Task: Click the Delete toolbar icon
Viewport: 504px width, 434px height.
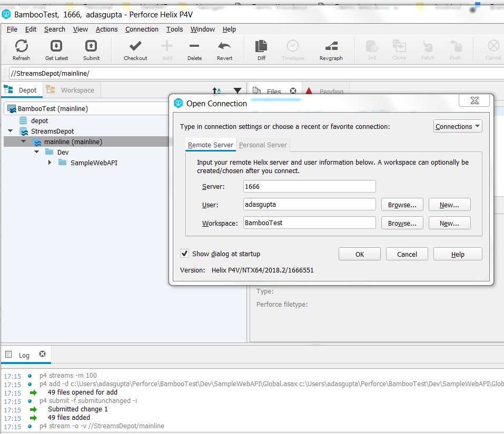Action: point(194,46)
